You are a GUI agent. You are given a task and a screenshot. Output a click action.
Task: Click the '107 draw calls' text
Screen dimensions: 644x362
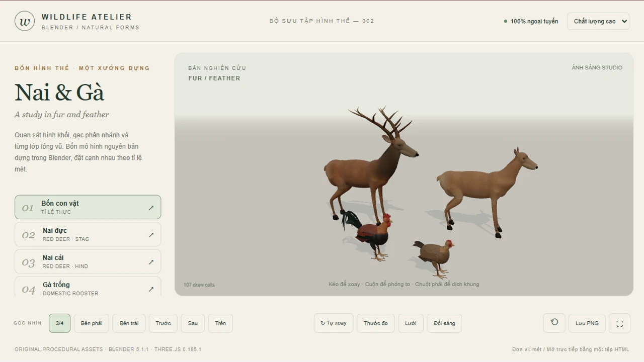coord(199,285)
